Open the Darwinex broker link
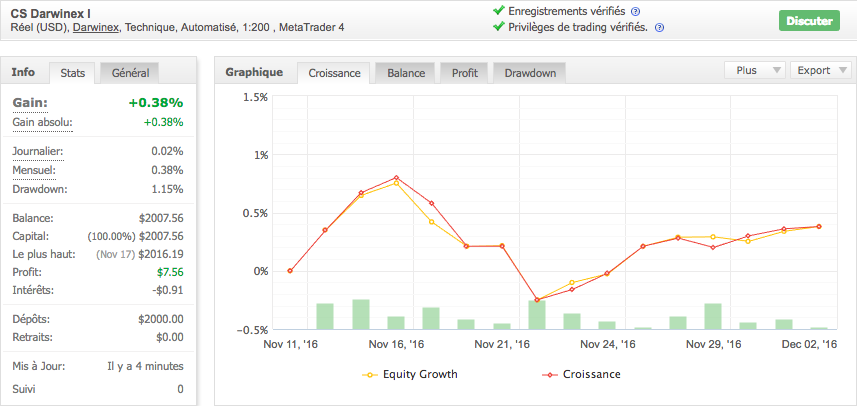This screenshot has width=857, height=406. [x=94, y=28]
